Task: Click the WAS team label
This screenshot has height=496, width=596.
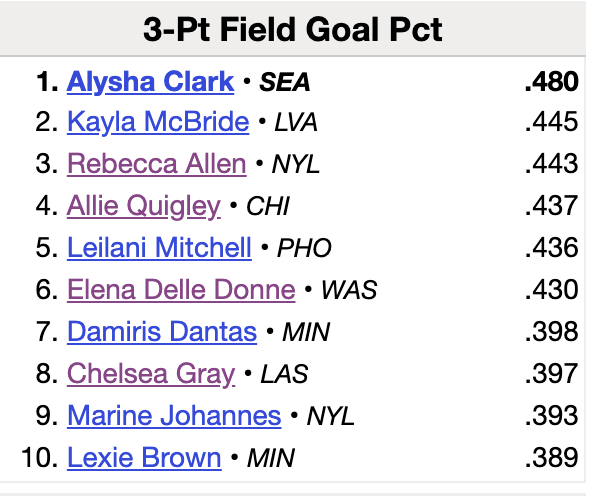Action: pos(349,290)
